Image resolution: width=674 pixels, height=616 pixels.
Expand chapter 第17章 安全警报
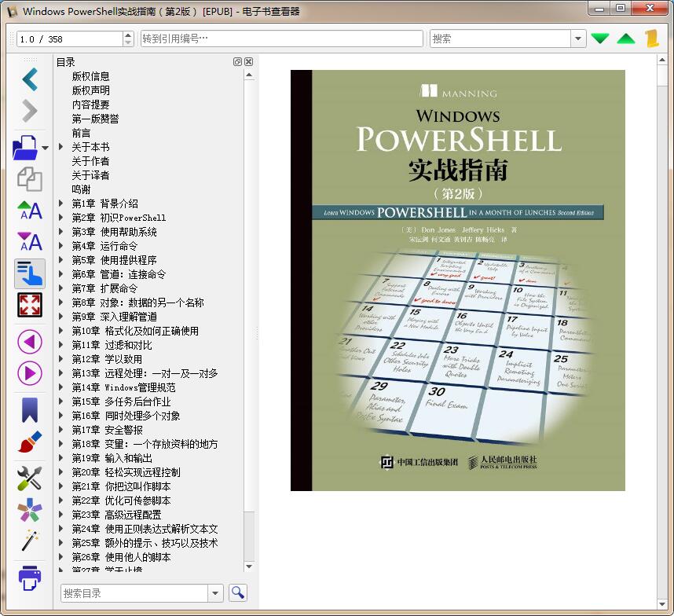point(61,430)
